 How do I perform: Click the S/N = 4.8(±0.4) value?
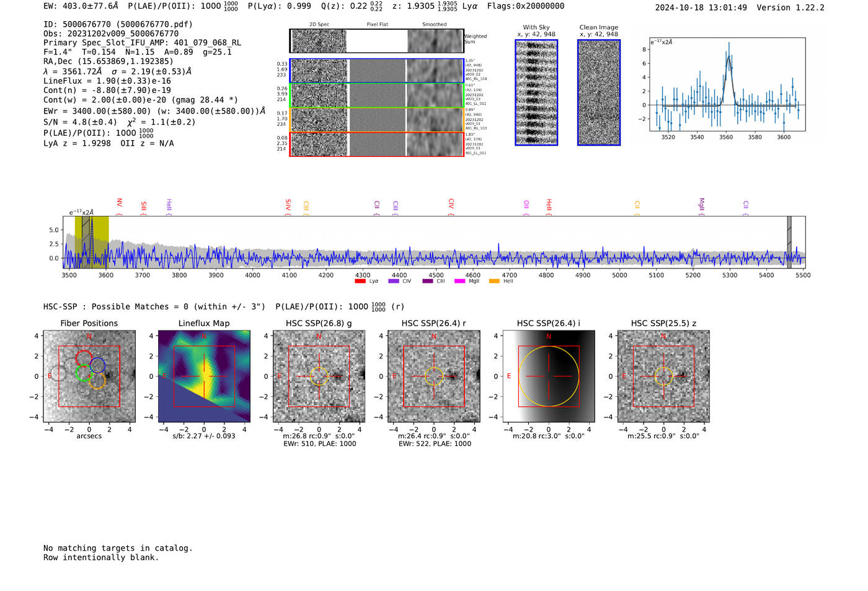tap(80, 122)
